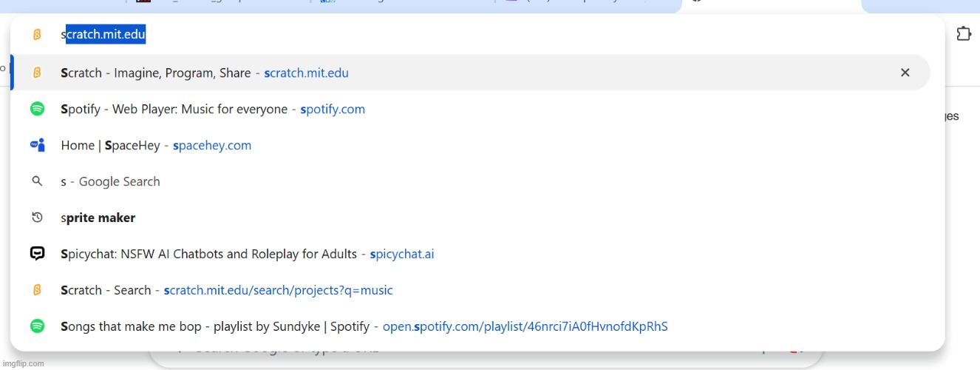
Task: Select the Scratch - Search suggestion
Action: (470, 290)
